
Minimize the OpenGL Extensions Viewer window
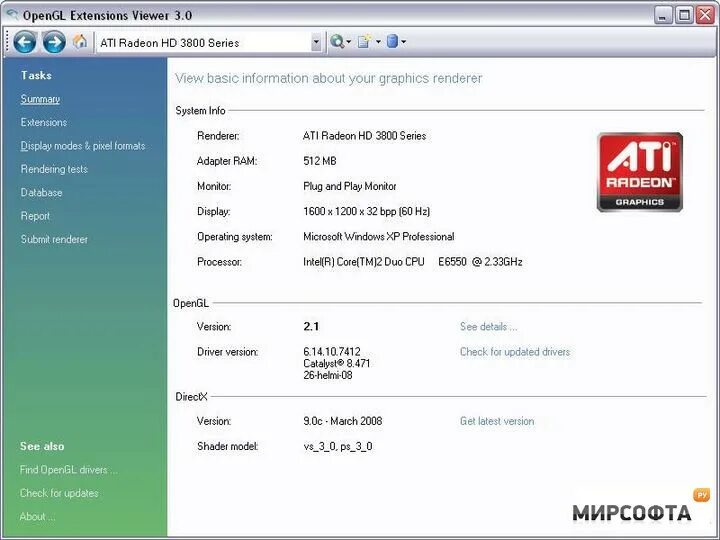tap(662, 15)
